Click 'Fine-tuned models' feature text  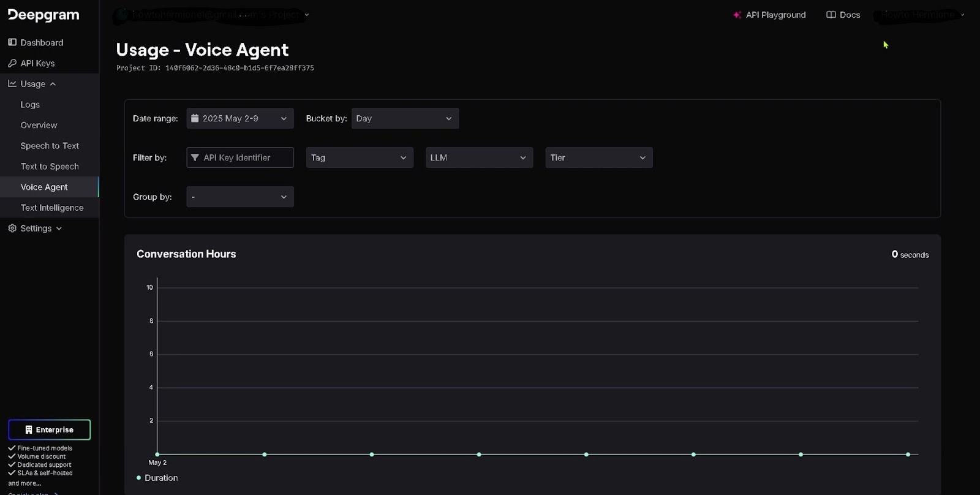(x=45, y=448)
